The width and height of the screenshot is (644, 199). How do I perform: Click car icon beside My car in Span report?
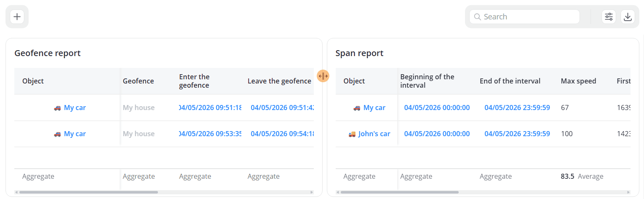(x=357, y=108)
